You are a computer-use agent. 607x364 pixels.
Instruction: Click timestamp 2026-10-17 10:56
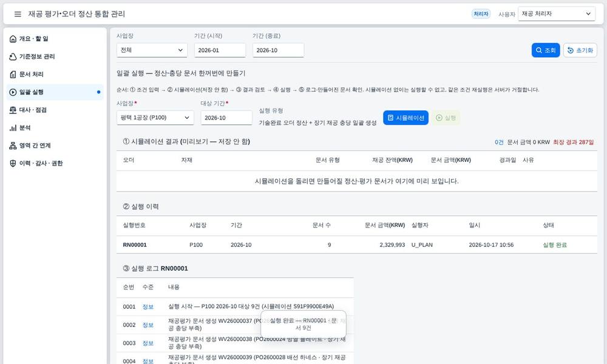click(x=491, y=245)
